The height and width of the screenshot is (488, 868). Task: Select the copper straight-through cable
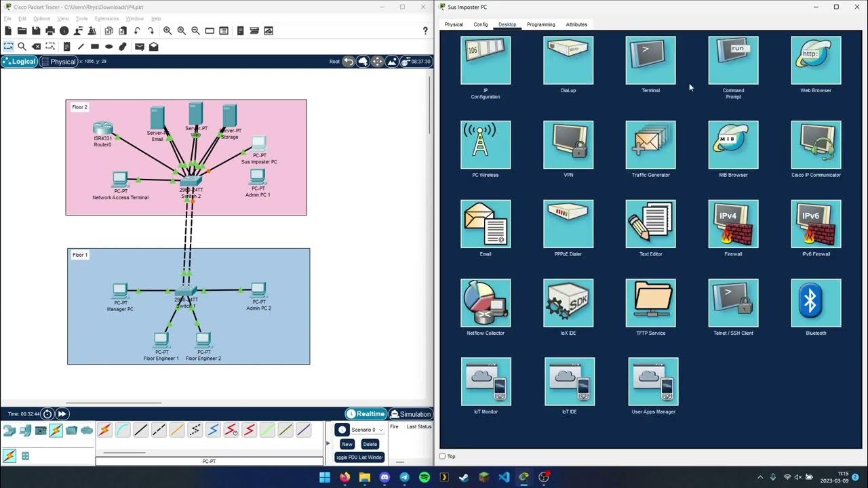coord(141,430)
